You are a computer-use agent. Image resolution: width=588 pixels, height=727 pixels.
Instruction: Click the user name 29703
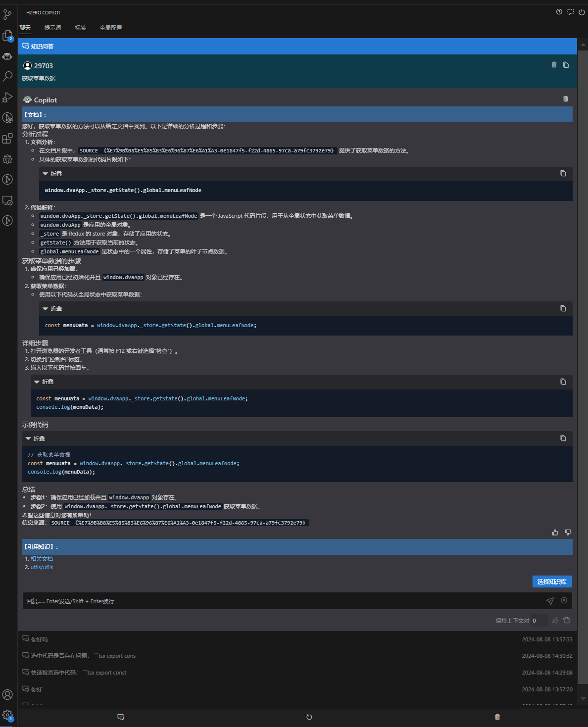click(x=44, y=66)
